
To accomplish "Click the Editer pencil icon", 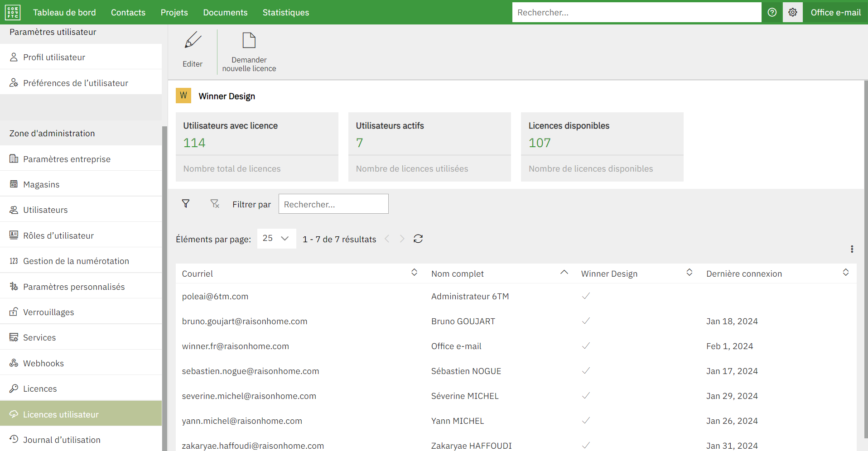I will 193,40.
